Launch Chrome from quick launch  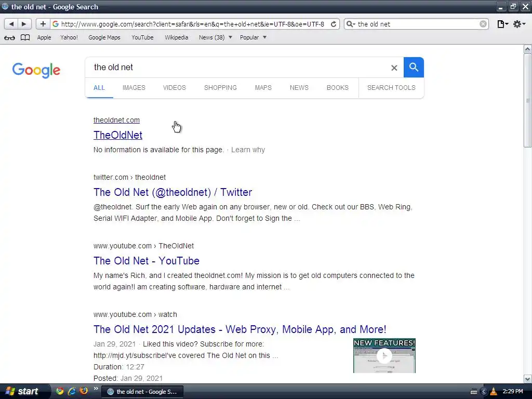[60, 391]
